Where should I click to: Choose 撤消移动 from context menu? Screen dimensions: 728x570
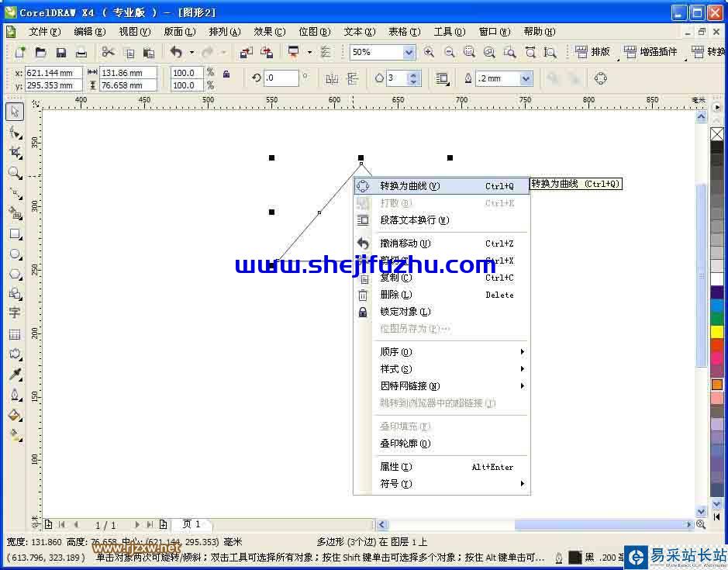pos(441,244)
